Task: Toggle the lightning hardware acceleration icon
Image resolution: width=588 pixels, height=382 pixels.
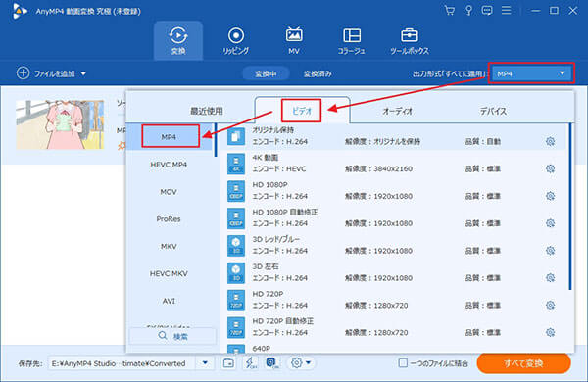Action: click(x=251, y=362)
